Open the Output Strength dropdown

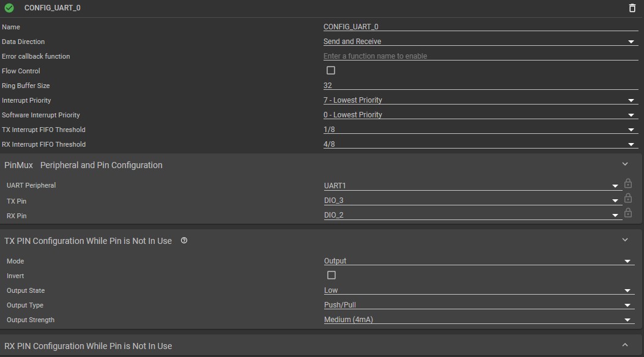(478, 320)
